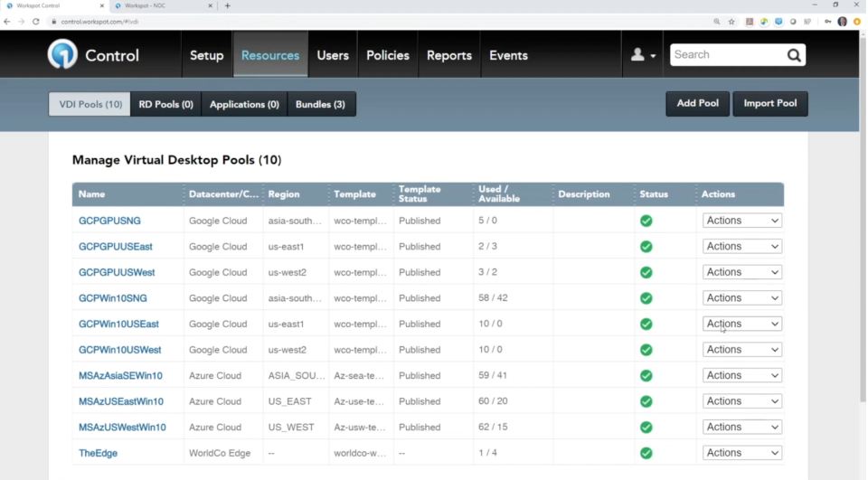Click the Workspot Control logo icon
868x480 pixels.
pyautogui.click(x=62, y=55)
